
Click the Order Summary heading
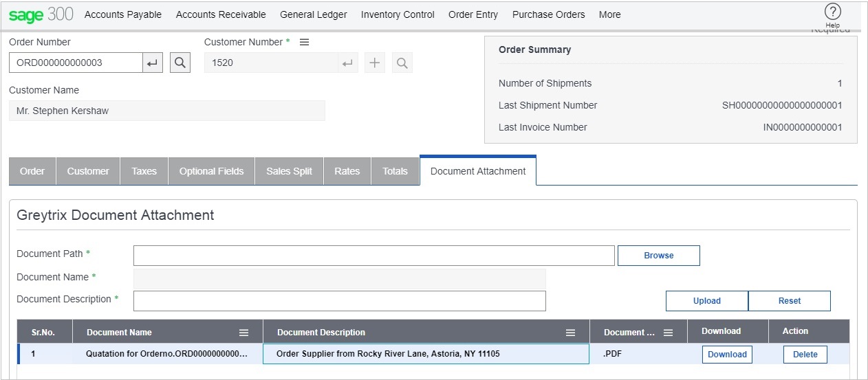(x=535, y=49)
